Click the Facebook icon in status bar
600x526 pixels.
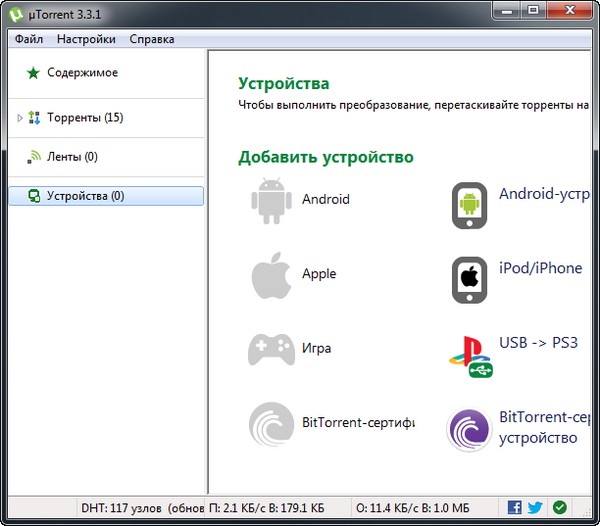(x=515, y=508)
